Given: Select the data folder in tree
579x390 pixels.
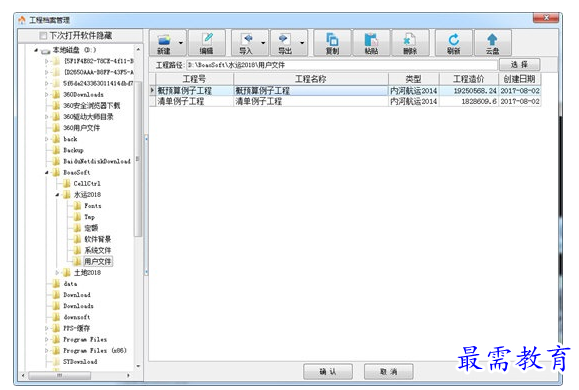Looking at the screenshot, I should coord(70,284).
